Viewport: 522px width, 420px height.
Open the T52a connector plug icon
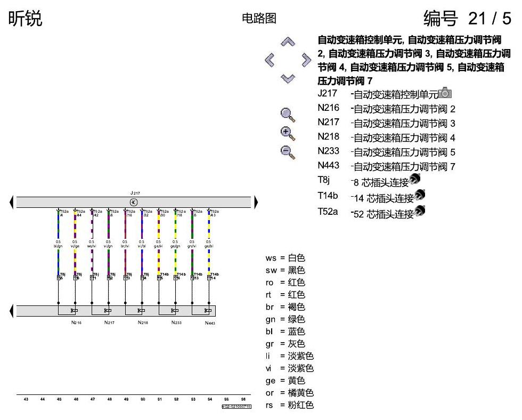pos(420,211)
